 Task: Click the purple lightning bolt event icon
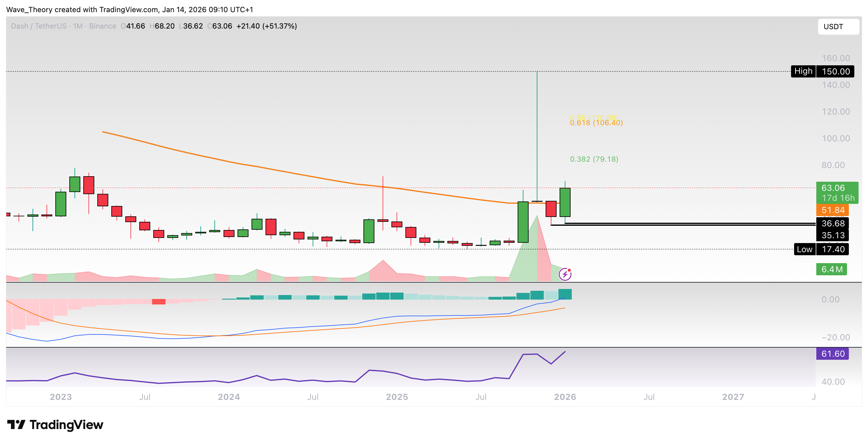[565, 274]
